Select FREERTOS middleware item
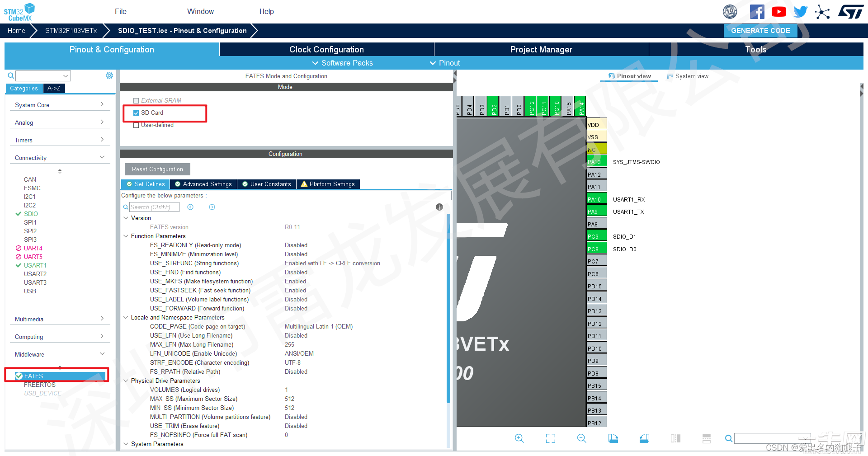This screenshot has height=456, width=868. point(40,385)
